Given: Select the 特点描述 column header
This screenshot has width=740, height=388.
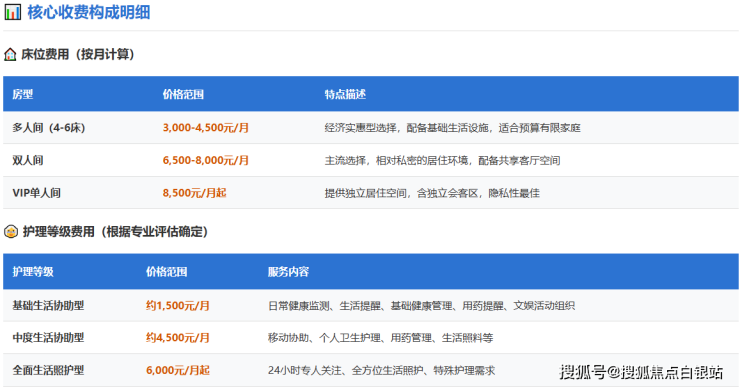Looking at the screenshot, I should 345,94.
